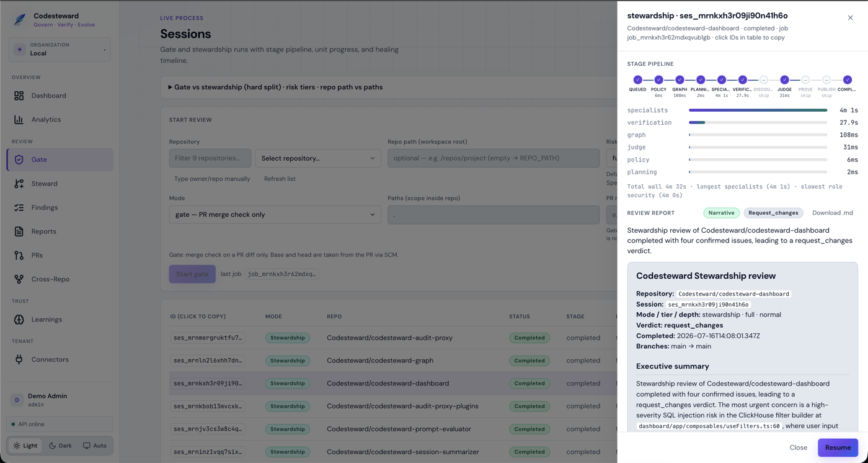868x463 pixels.
Task: Click the verification duration progress bar
Action: [758, 123]
